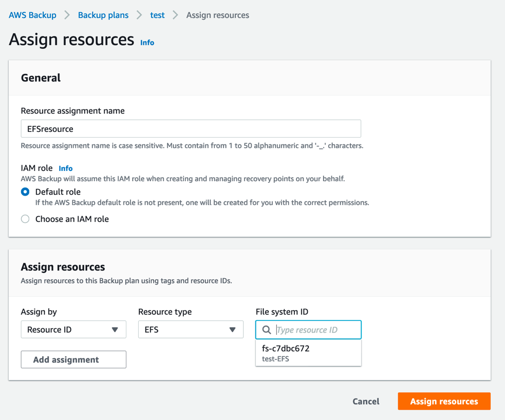
Task: Open Backup plans from the breadcrumb trail
Action: coord(103,15)
